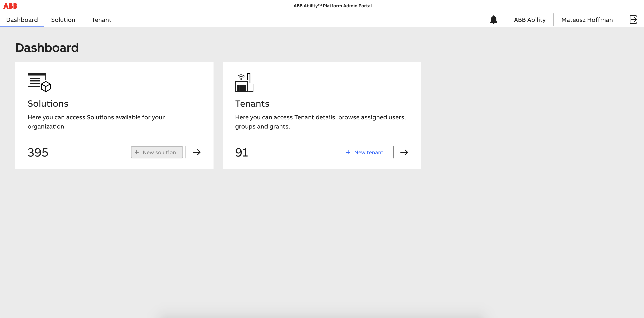Click the Tenants card heading
The height and width of the screenshot is (318, 644).
tap(252, 104)
